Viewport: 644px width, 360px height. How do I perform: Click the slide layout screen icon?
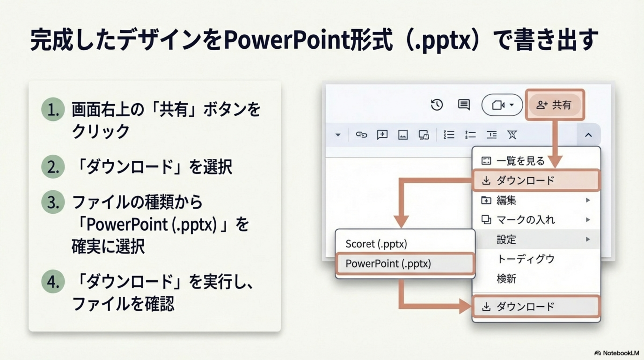click(424, 135)
